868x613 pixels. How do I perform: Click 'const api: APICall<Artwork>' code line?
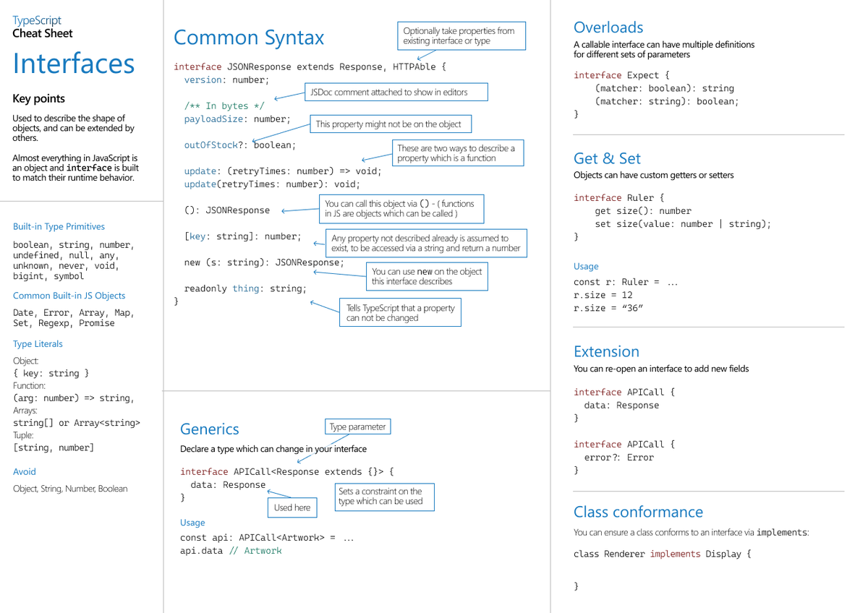[267, 538]
